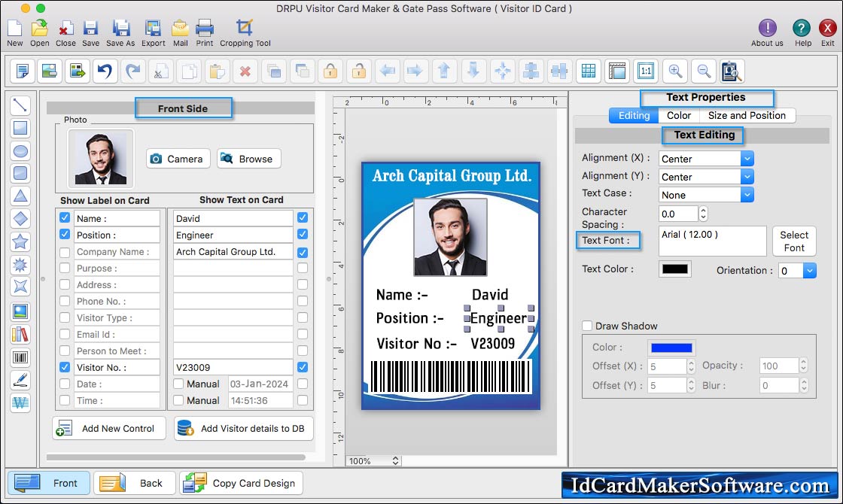Open the black Text Color swatch
This screenshot has height=504, width=843.
[x=674, y=269]
